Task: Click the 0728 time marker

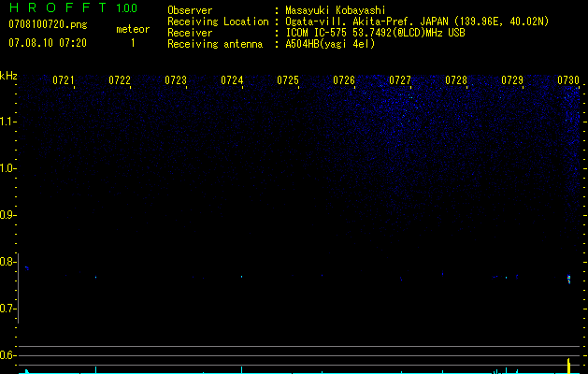Action: pos(456,80)
